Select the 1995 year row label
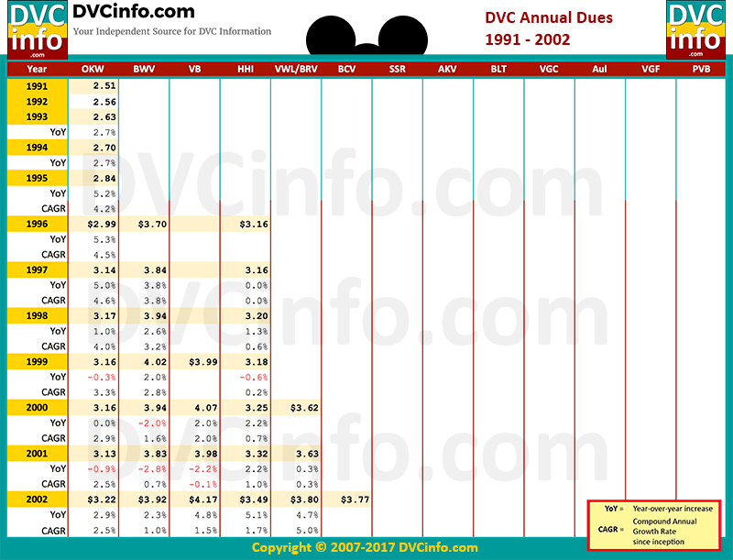 click(x=37, y=178)
